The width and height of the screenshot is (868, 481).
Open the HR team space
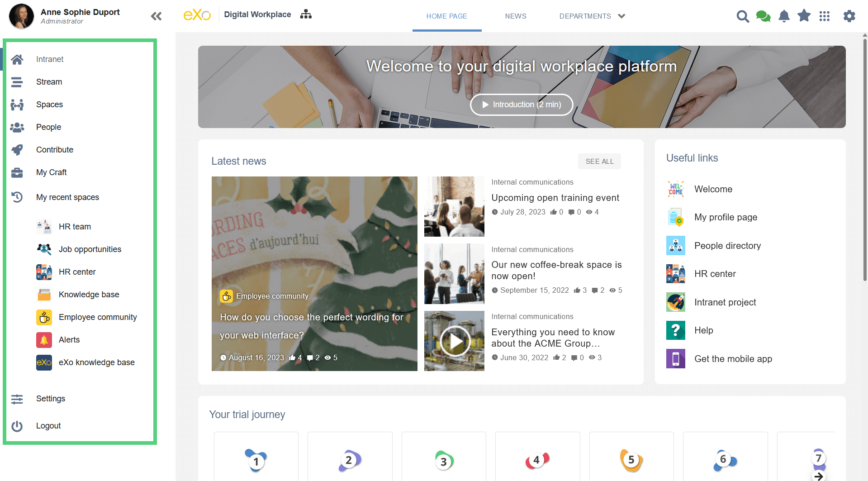tap(75, 227)
